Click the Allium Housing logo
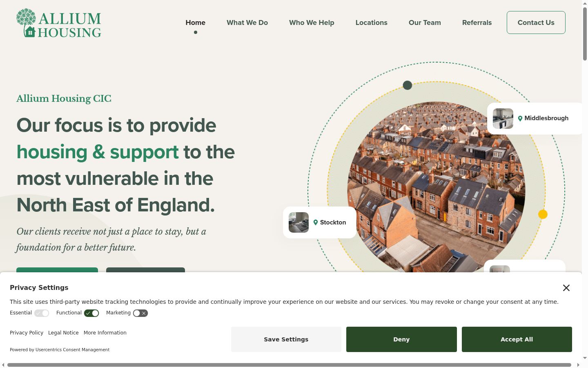 pos(59,23)
